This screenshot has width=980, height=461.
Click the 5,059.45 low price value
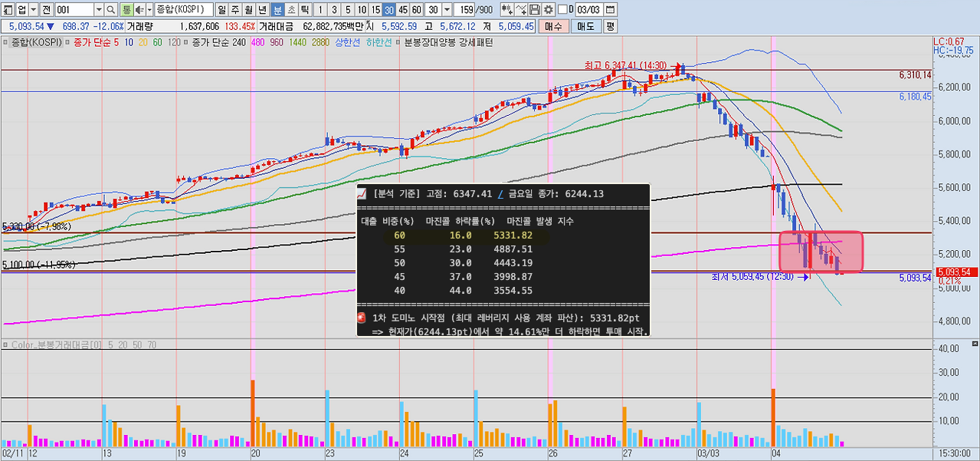[x=516, y=26]
